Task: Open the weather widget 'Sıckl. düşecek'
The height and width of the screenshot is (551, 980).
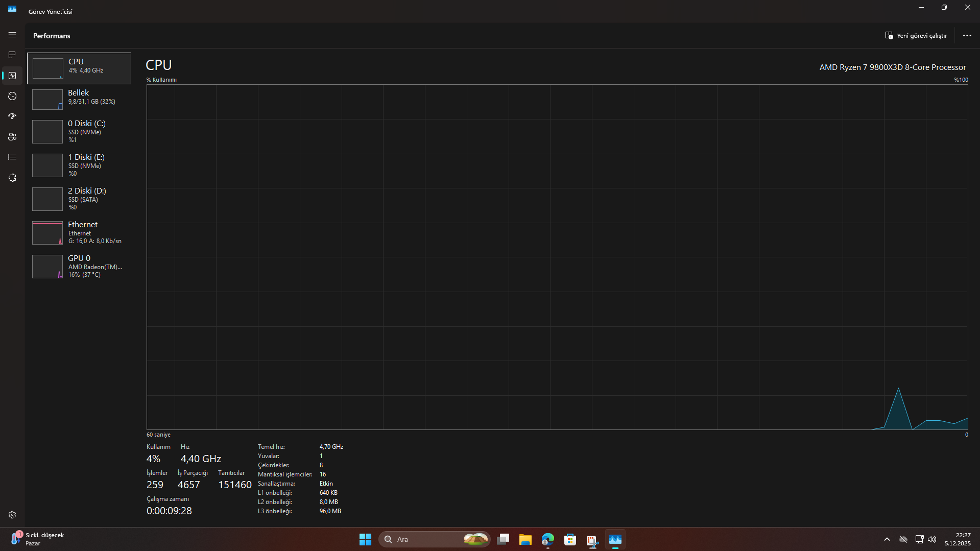Action: click(37, 539)
